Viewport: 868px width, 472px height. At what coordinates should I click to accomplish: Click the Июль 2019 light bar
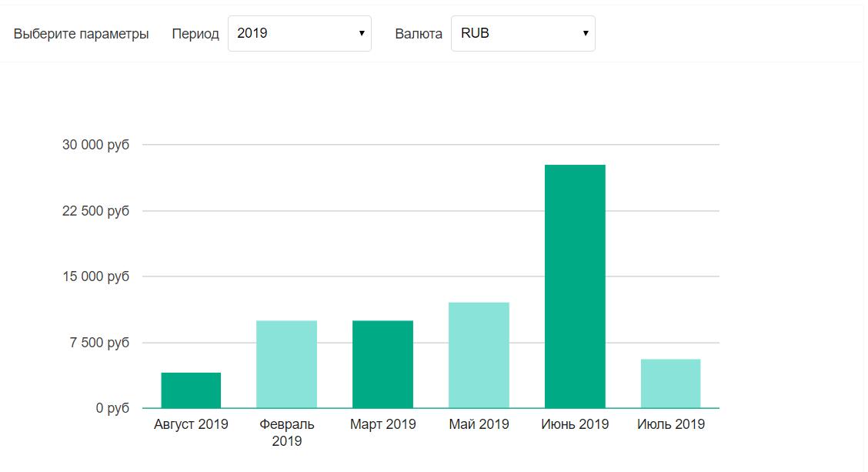click(x=671, y=381)
